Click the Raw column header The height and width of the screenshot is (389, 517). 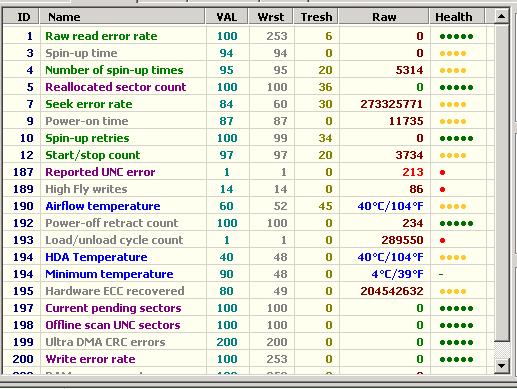click(384, 17)
